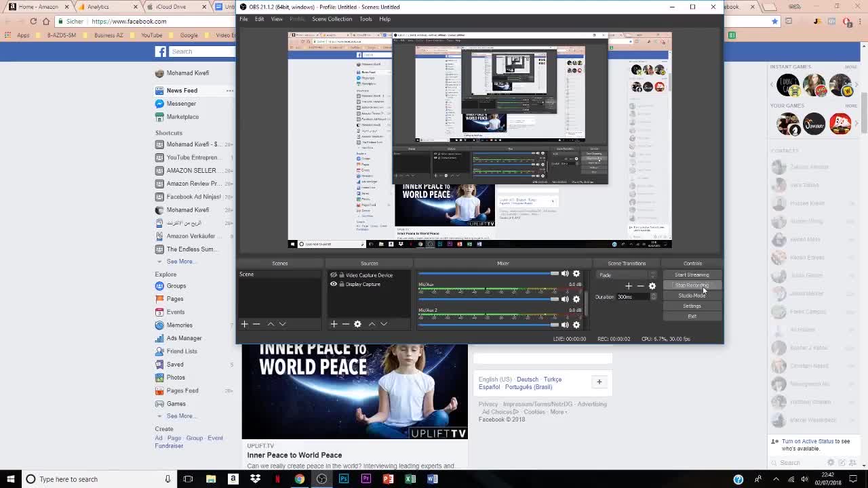
Task: Click Start Streaming in OBS
Action: coord(692,275)
